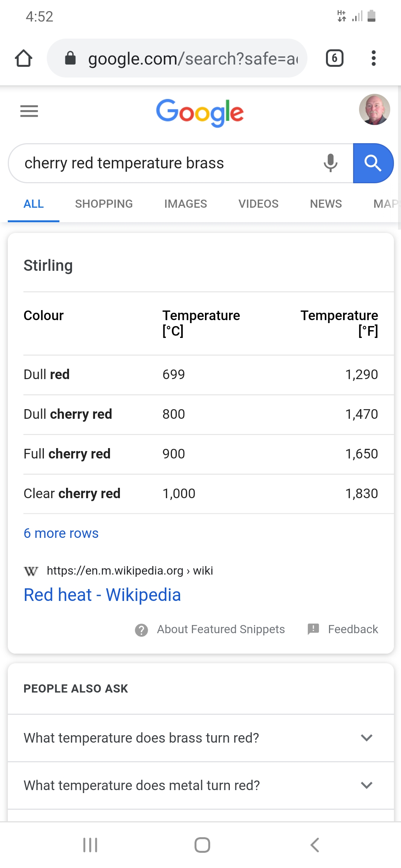Viewport: 401px width, 868px height.
Task: Tap the search box with query text
Action: pos(163,163)
